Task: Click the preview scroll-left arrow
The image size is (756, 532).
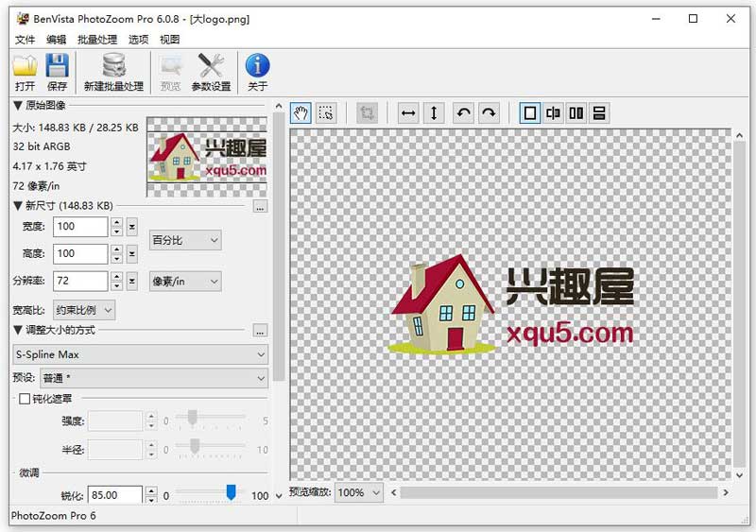Action: tap(394, 492)
